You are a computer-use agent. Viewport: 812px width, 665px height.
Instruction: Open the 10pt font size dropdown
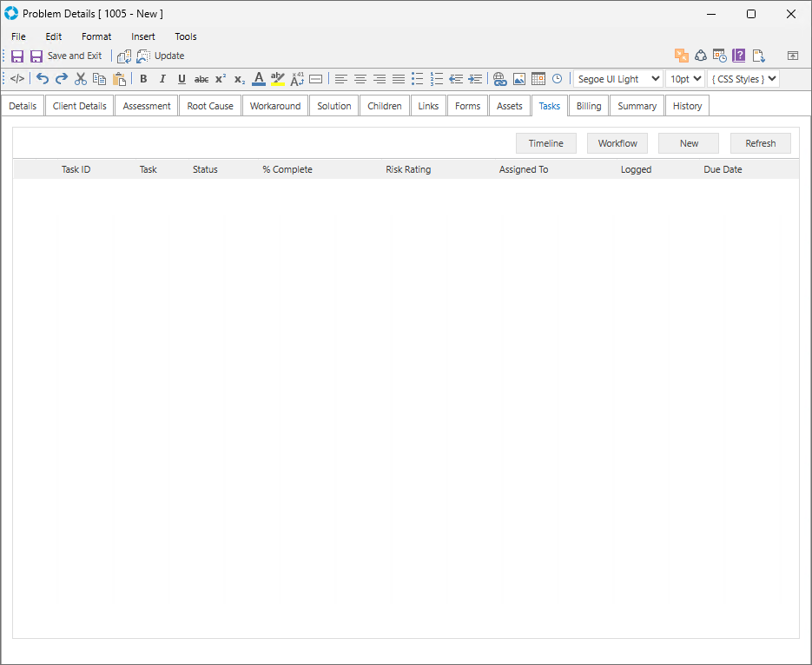click(x=684, y=79)
